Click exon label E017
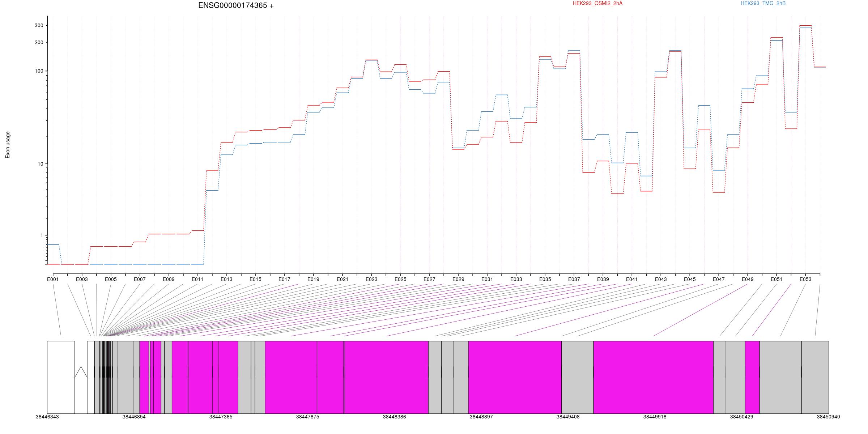Screen dimensions: 868x434 pyautogui.click(x=284, y=279)
